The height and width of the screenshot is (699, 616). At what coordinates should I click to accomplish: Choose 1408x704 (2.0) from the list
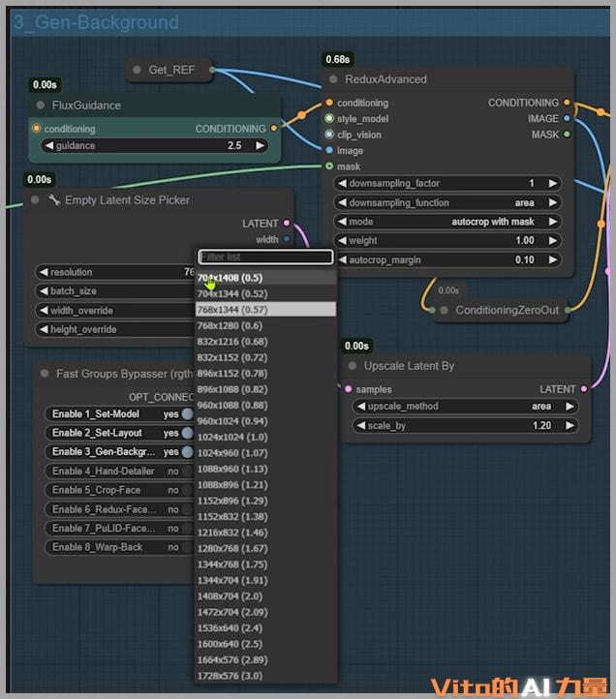click(x=265, y=596)
